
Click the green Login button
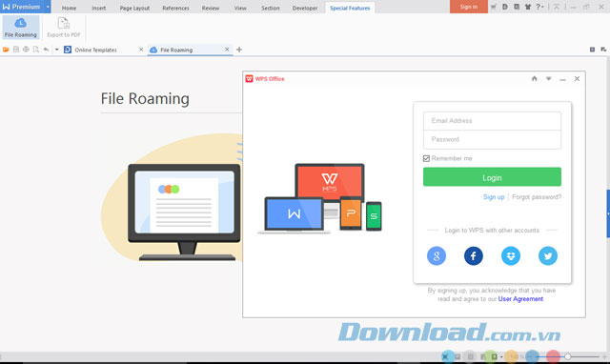coord(492,177)
